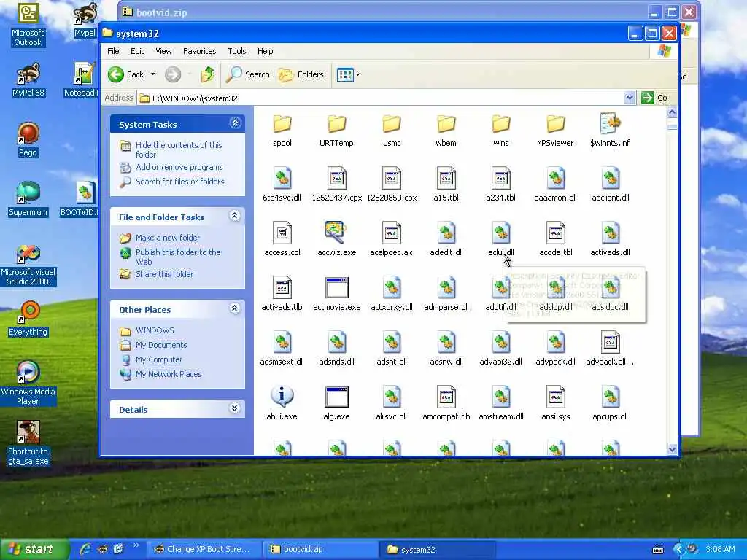The height and width of the screenshot is (560, 747).
Task: Open the Help menu
Action: click(x=266, y=51)
